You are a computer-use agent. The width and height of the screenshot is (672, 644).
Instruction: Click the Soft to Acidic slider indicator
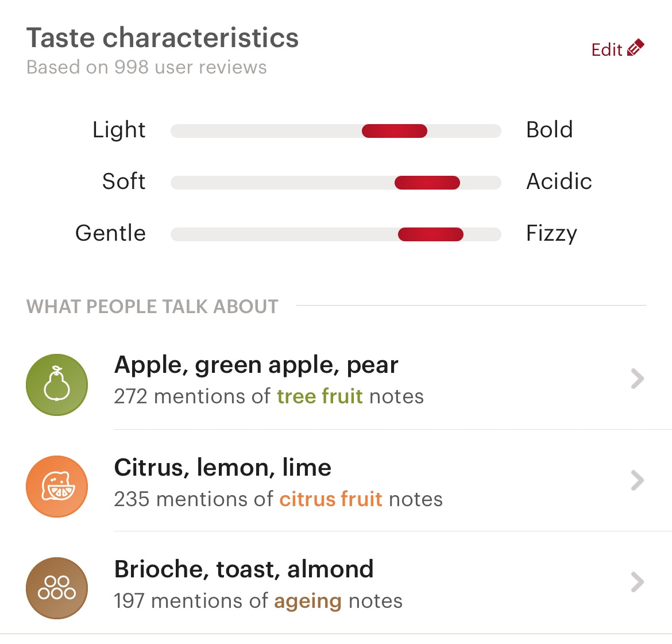(427, 183)
